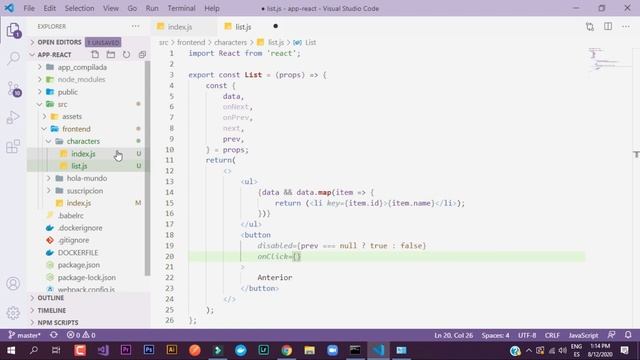Viewport: 640px width, 360px height.
Task: Expand the TIMELINE section
Action: tap(51, 310)
